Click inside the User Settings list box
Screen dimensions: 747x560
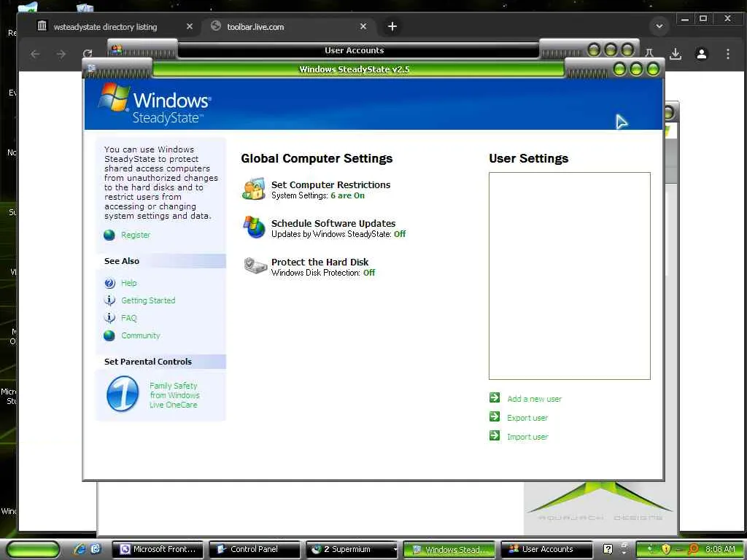pyautogui.click(x=569, y=276)
